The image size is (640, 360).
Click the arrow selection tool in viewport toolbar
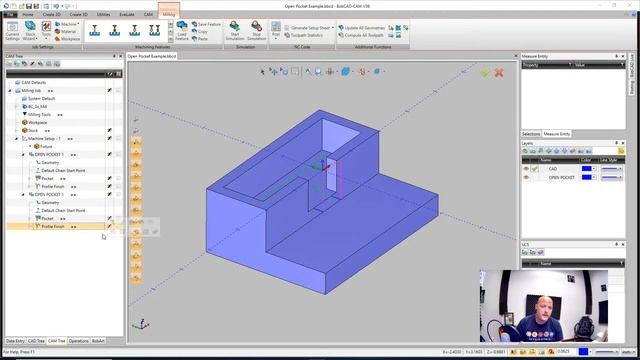[262, 72]
